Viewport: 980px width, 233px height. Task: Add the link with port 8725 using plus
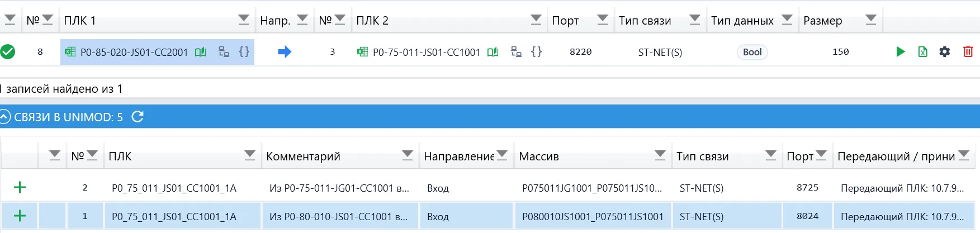point(20,187)
